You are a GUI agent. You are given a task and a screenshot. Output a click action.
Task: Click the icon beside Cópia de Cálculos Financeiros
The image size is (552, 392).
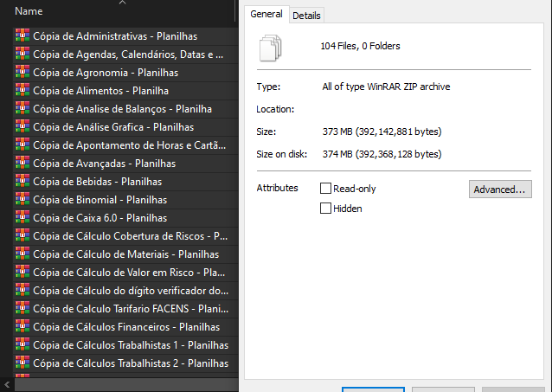[22, 326]
